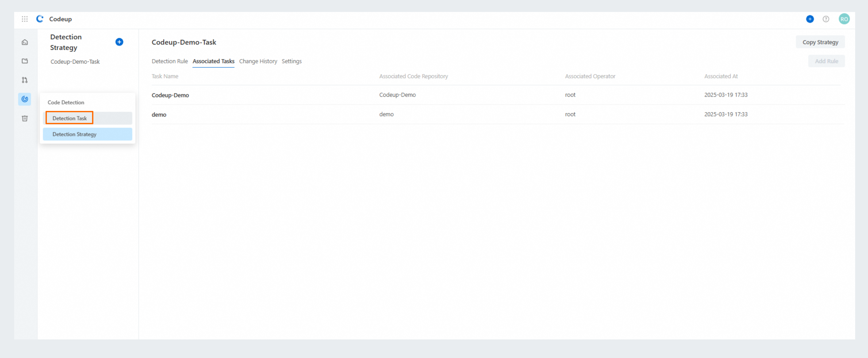Click the Copy Strategy button
The height and width of the screenshot is (358, 868).
tap(820, 42)
